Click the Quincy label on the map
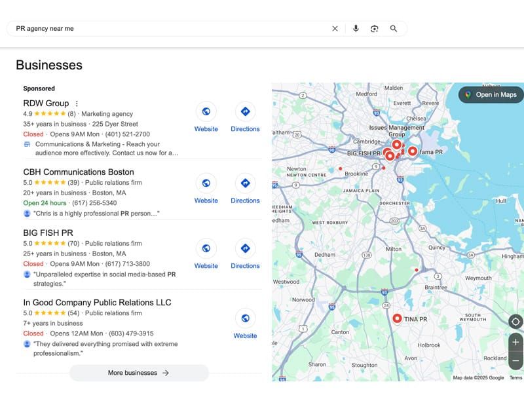 pyautogui.click(x=437, y=248)
